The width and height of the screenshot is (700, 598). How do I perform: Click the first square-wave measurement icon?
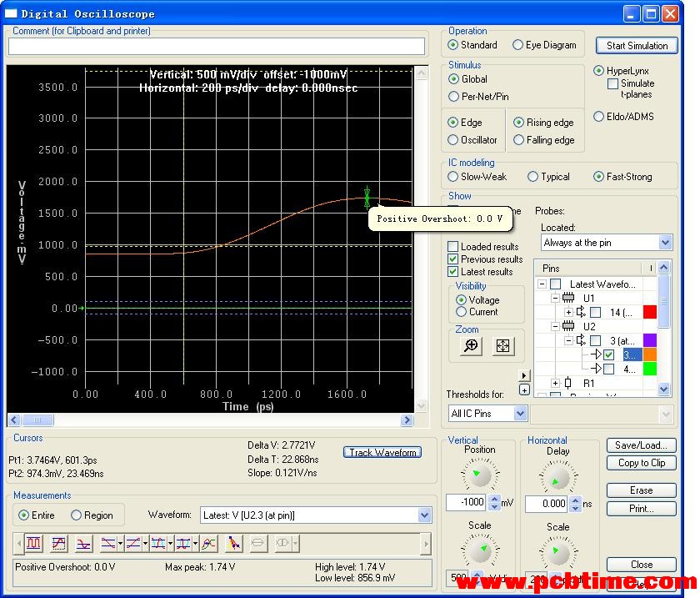click(33, 544)
